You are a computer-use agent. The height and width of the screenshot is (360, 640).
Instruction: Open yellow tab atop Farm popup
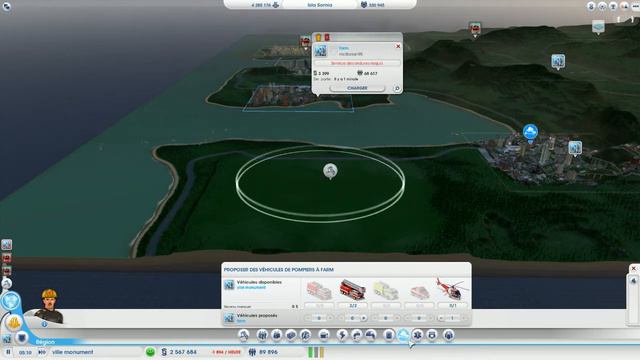click(318, 37)
